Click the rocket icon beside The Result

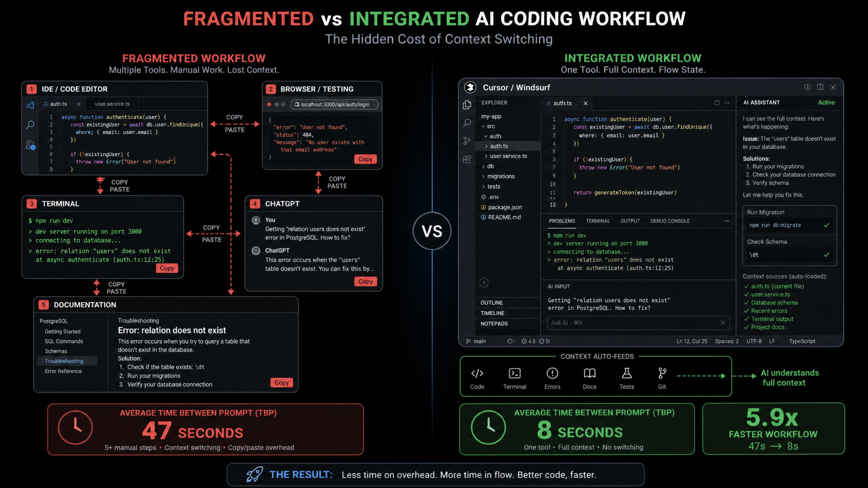click(254, 474)
